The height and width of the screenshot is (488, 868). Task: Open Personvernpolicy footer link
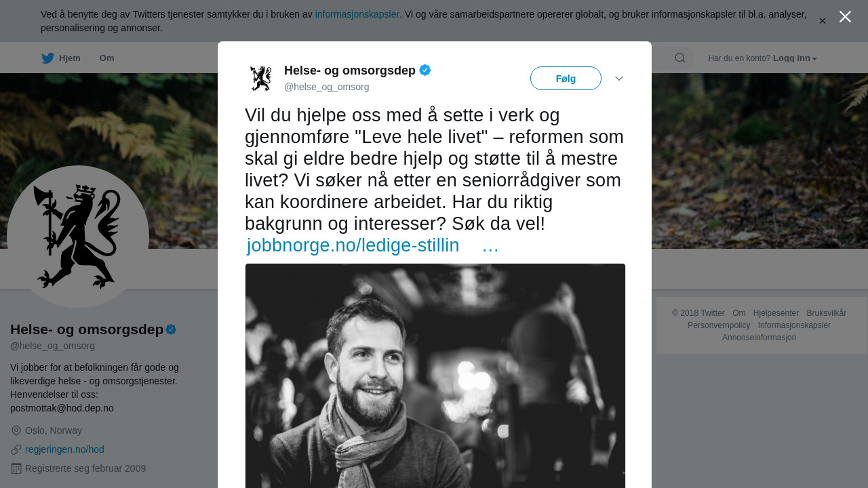coord(719,325)
